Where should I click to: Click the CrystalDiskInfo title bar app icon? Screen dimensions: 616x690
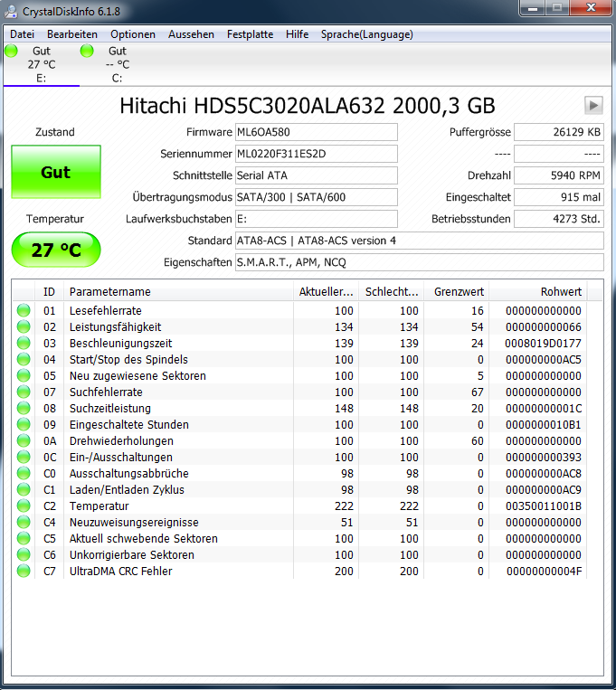coord(11,12)
